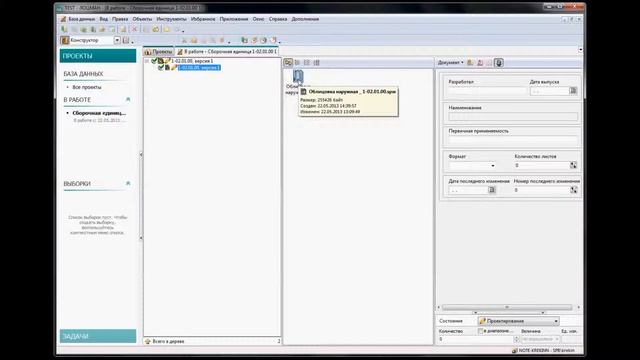Open the tab list arrow at right edge

[x=580, y=50]
